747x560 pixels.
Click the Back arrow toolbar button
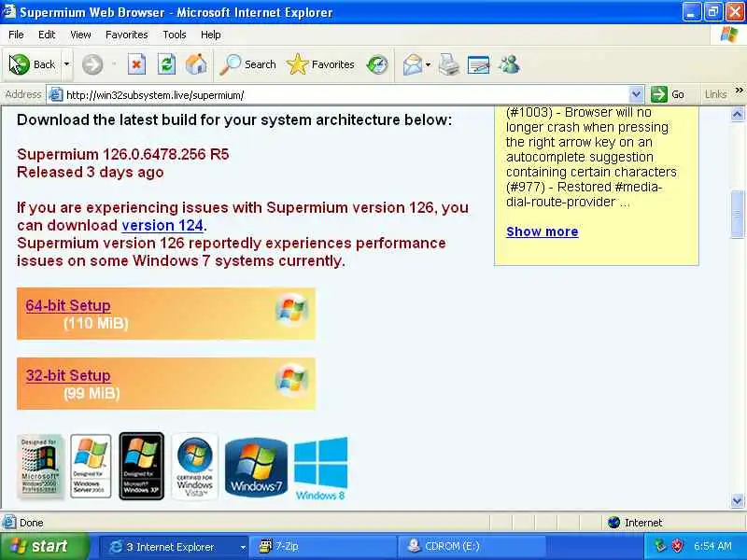(32, 64)
